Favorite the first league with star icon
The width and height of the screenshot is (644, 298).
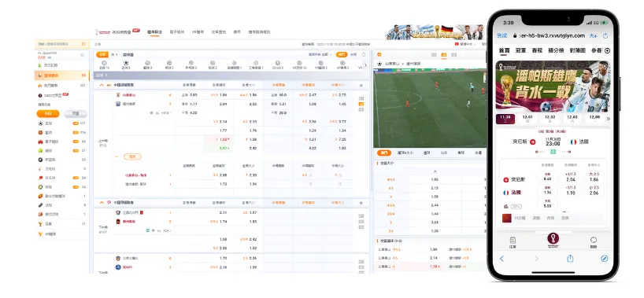pyautogui.click(x=361, y=85)
